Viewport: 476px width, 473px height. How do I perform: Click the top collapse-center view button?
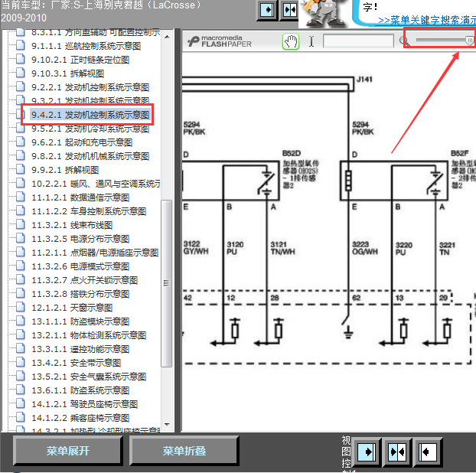pyautogui.click(x=289, y=10)
